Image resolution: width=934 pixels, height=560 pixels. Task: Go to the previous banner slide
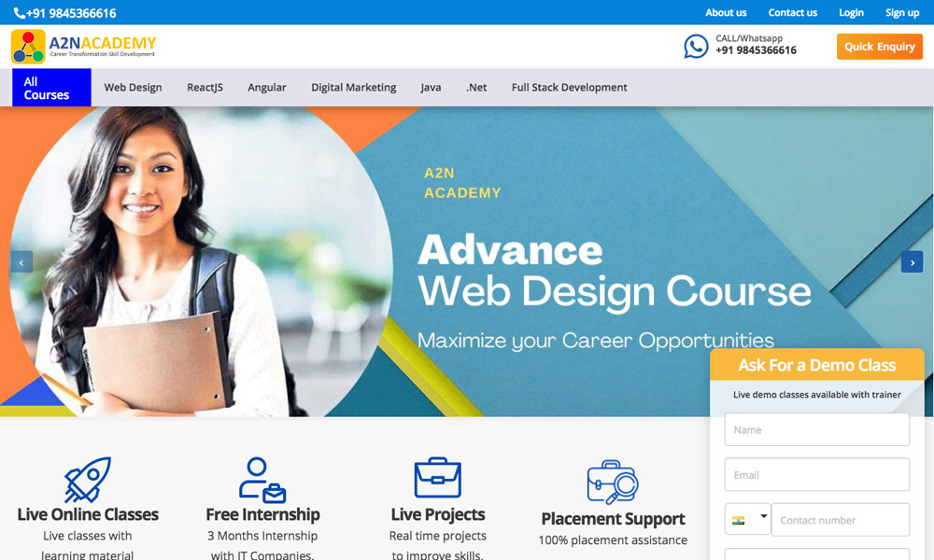21,262
